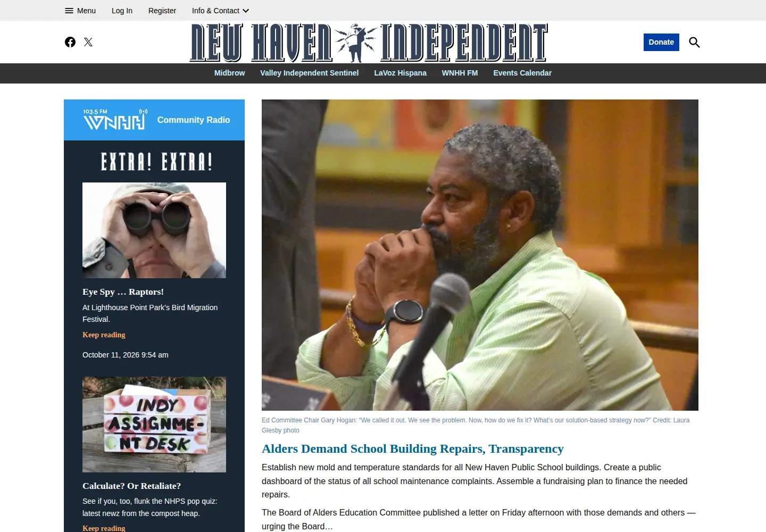Click the Gary Hogan photo caption
The height and width of the screenshot is (532, 766).
[x=476, y=425]
